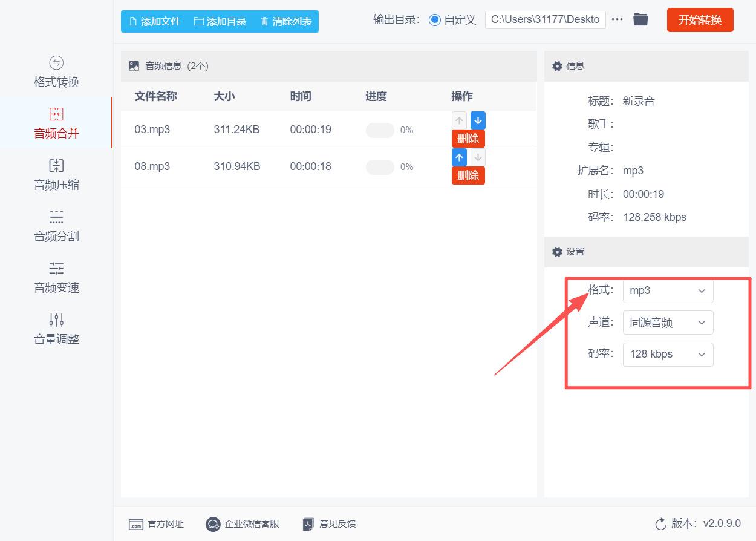Click the 操作 column header
Screen dimensions: 756x541
(x=462, y=96)
